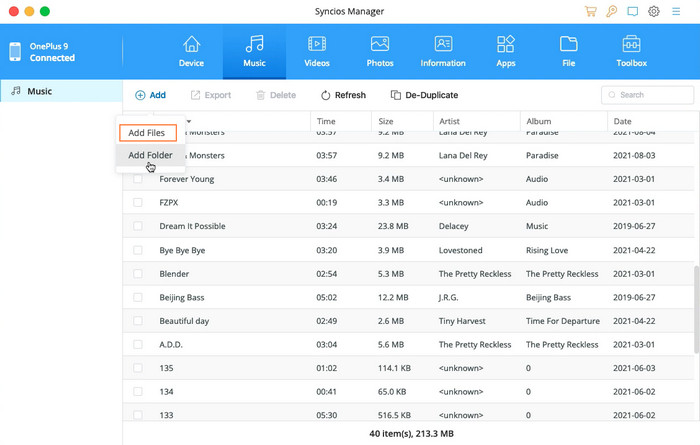
Task: Check the Bye Bye Bye checkbox
Action: 138,250
